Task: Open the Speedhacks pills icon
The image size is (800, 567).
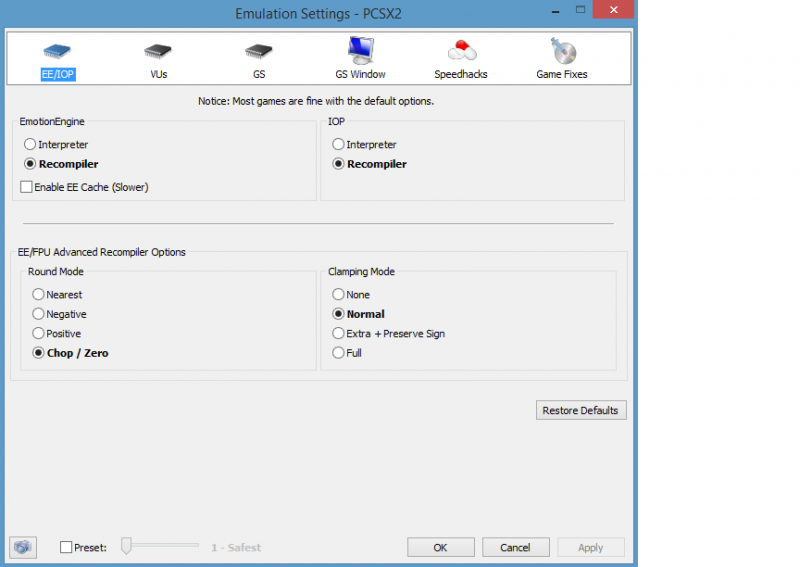Action: (x=461, y=51)
